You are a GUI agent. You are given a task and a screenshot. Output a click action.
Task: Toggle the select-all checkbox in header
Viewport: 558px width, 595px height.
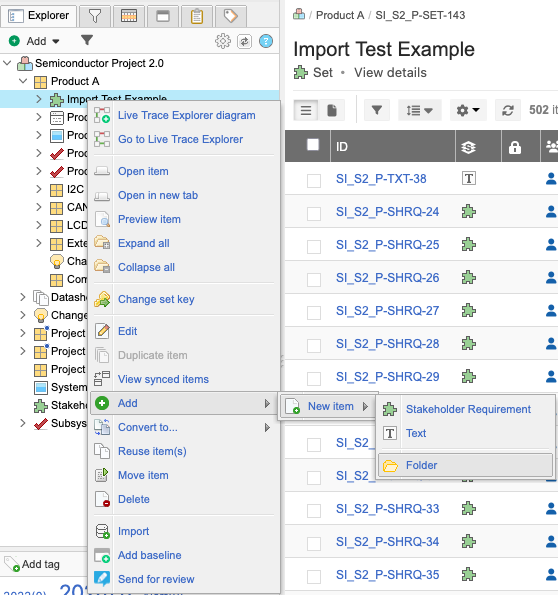313,145
